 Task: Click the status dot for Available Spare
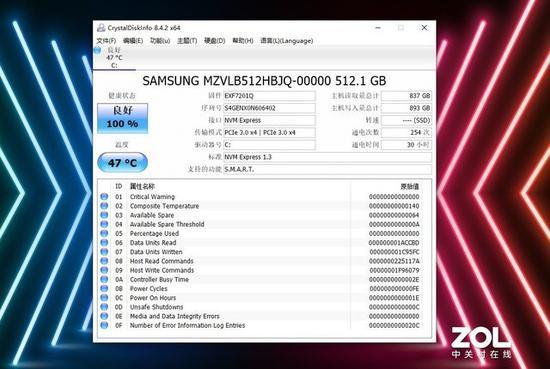coord(104,215)
